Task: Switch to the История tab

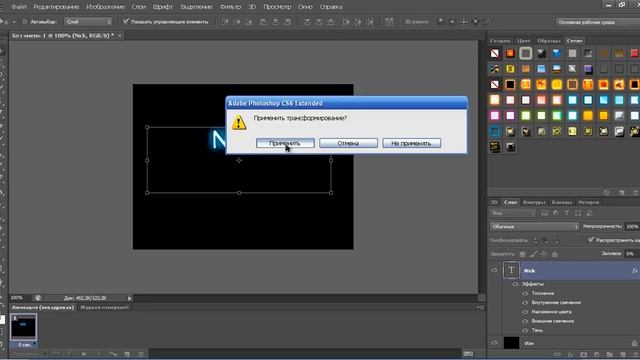Action: point(588,202)
